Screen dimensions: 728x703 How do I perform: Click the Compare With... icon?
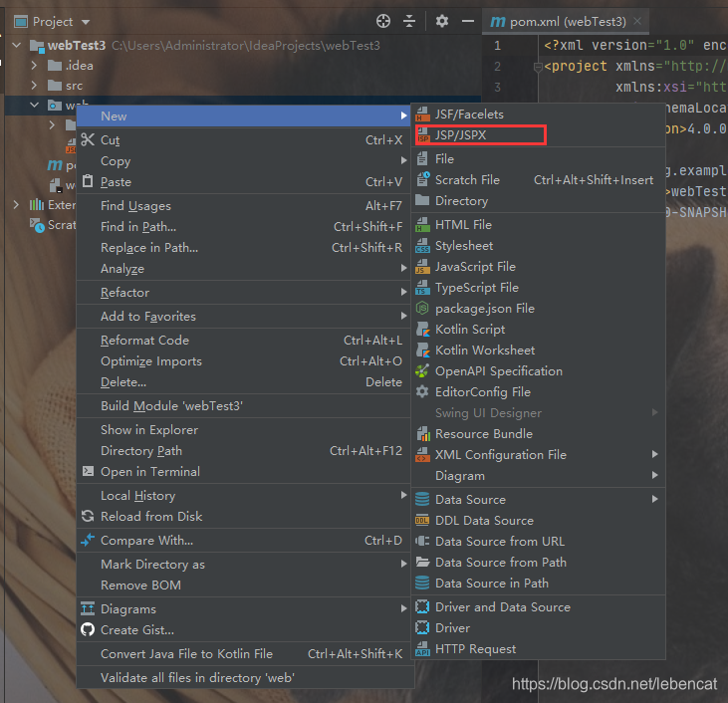tap(88, 540)
